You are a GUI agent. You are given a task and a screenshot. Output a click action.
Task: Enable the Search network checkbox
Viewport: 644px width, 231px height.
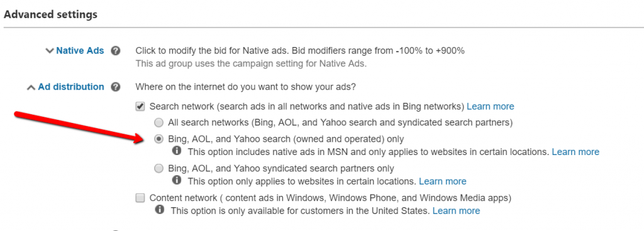(140, 107)
